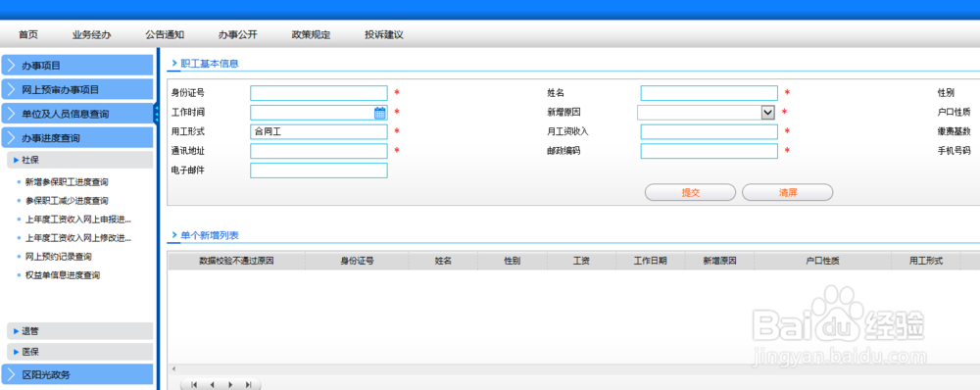Viewport: 980px width, 390px height.
Task: Open 新增参保职工进度查询 link
Action: [x=67, y=182]
